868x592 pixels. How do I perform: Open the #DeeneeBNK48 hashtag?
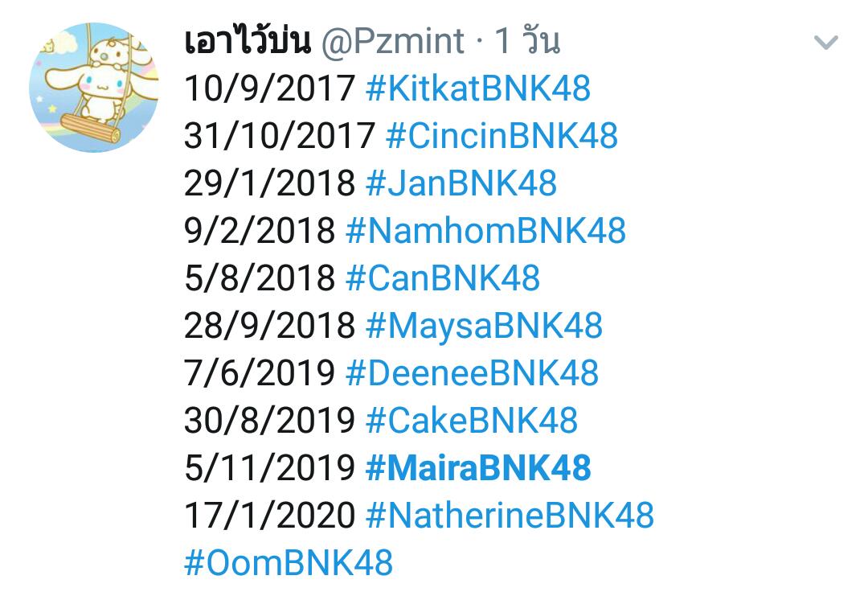472,373
